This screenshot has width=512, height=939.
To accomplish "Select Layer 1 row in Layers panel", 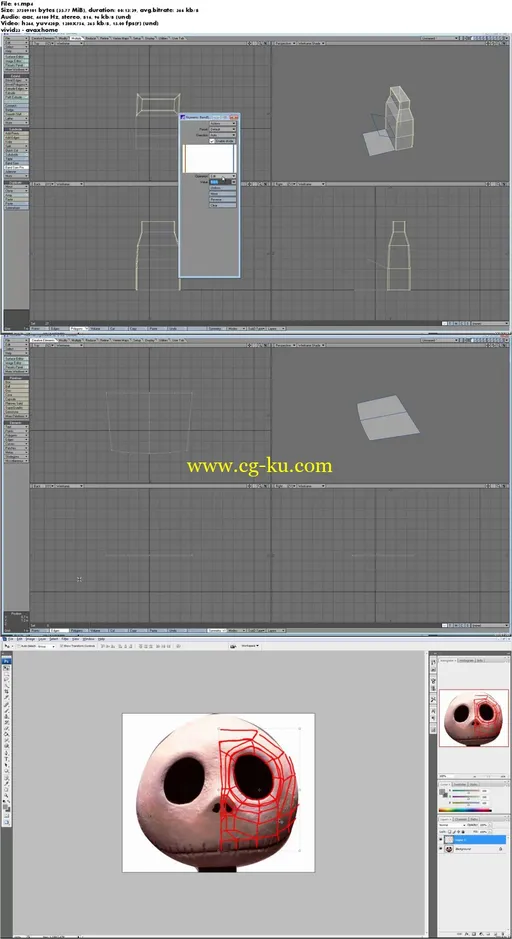I will (x=472, y=840).
